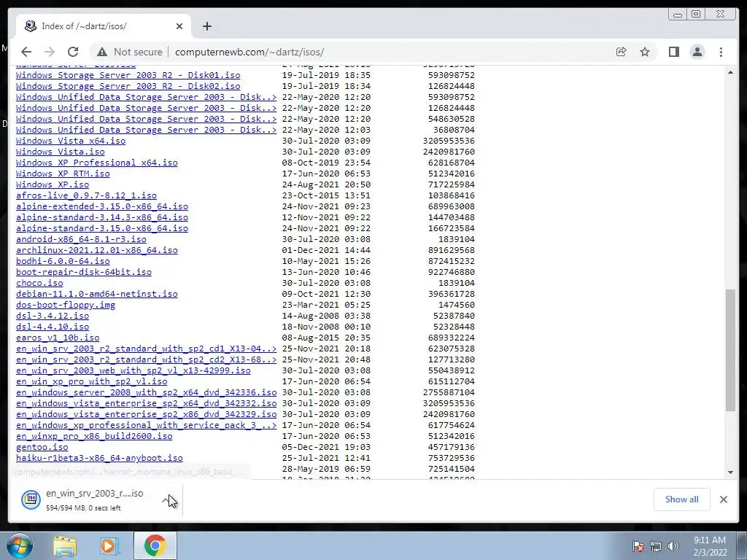
Task: Click the dos-boot-floppy.img link
Action: coord(65,305)
